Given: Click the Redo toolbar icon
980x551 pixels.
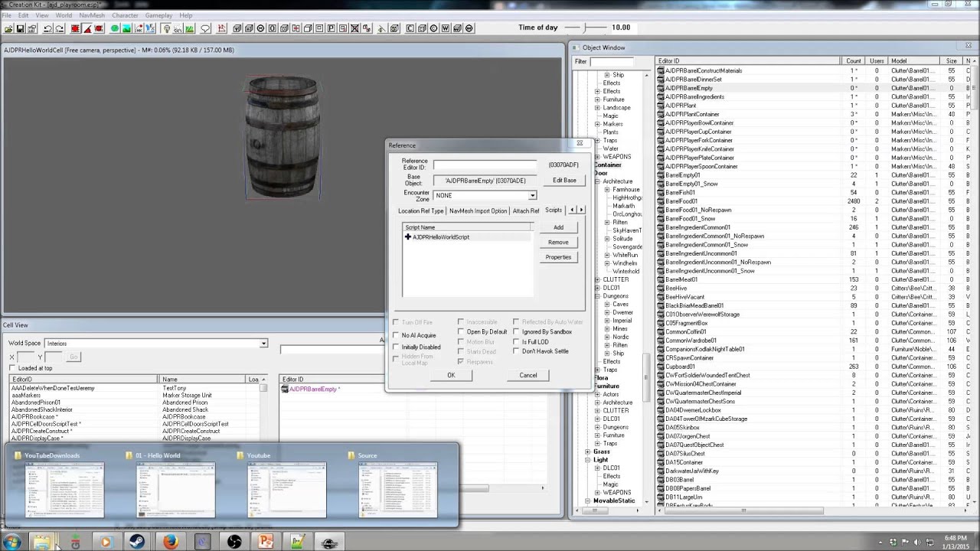Looking at the screenshot, I should pyautogui.click(x=60, y=28).
